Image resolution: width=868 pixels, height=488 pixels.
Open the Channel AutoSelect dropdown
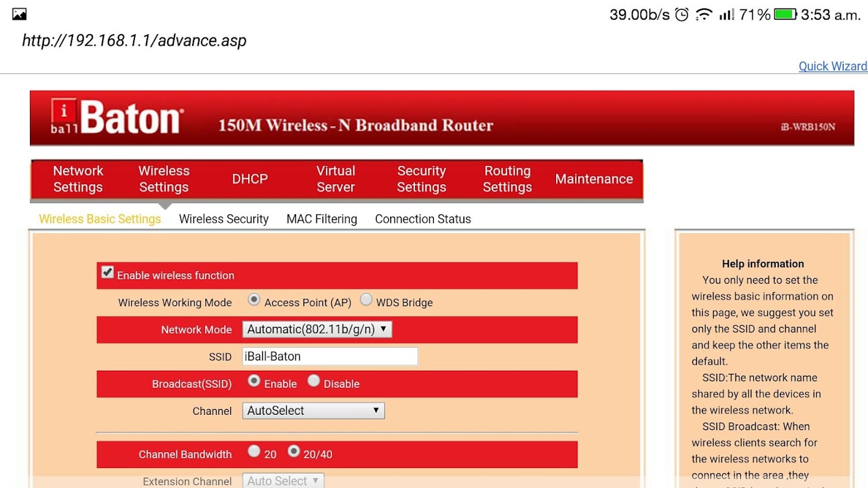313,411
